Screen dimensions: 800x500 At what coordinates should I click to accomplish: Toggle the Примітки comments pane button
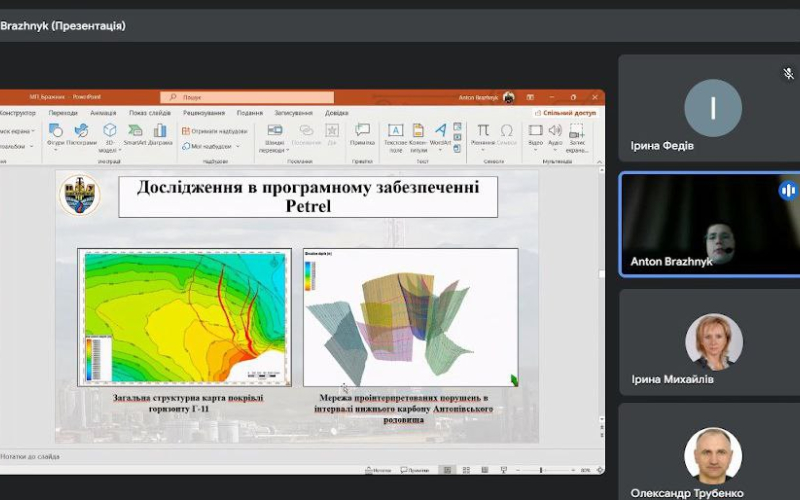pos(415,470)
